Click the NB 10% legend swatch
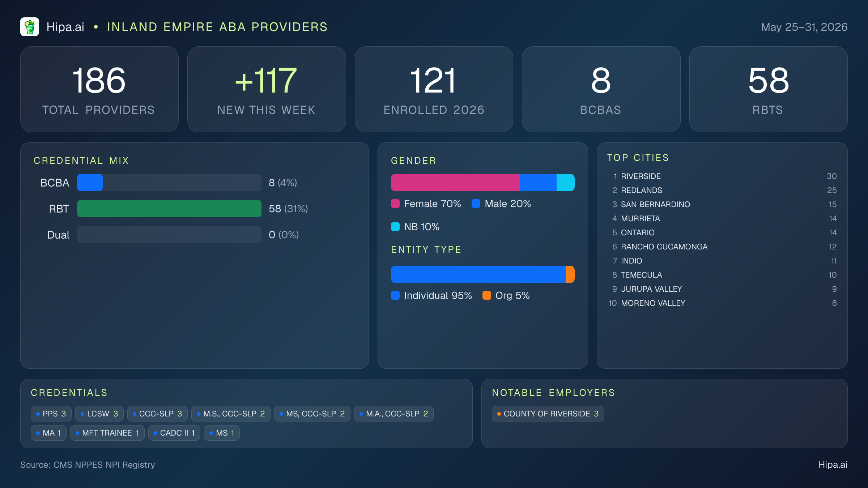 click(x=395, y=227)
